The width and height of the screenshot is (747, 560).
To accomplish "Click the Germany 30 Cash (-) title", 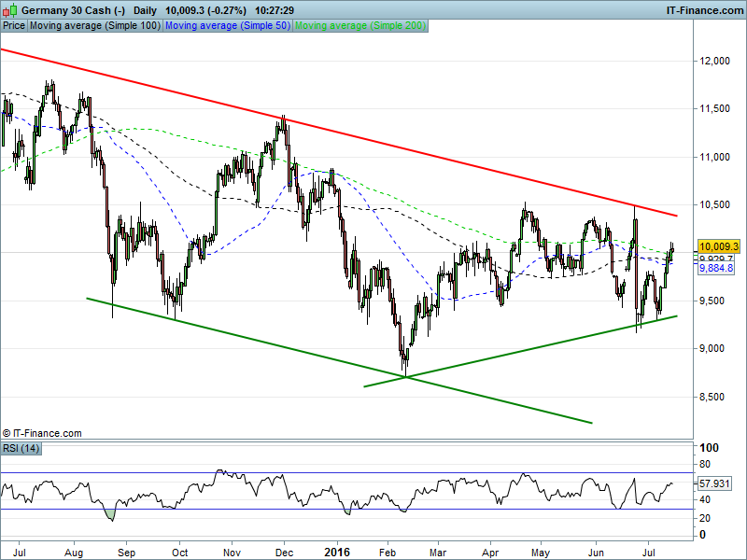I will (74, 10).
